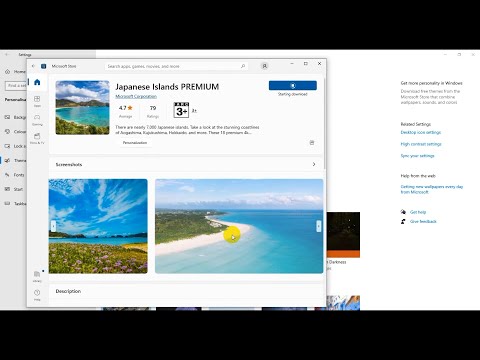The width and height of the screenshot is (480, 360).
Task: Click the 4.7 star average rating
Action: (126, 108)
